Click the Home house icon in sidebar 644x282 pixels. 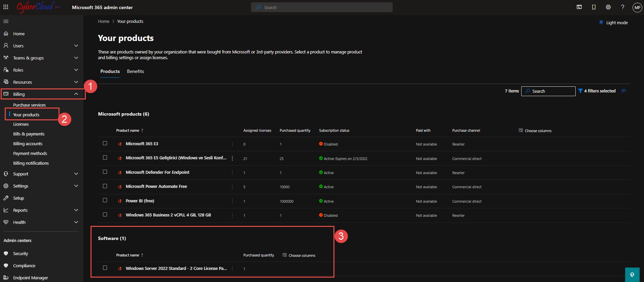6,34
